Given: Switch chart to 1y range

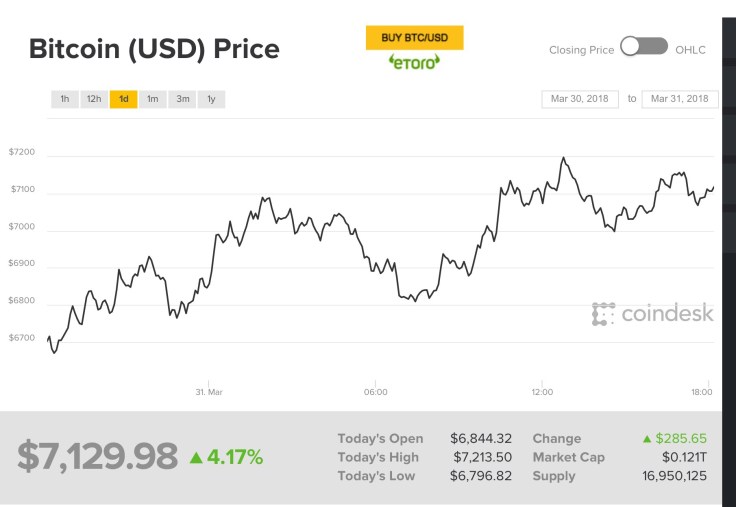Looking at the screenshot, I should point(212,99).
